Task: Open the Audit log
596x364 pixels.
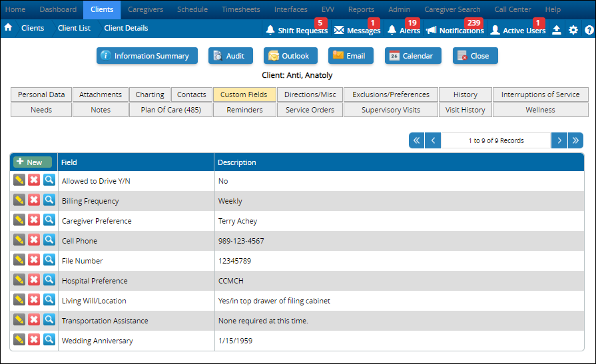Action: pyautogui.click(x=231, y=56)
